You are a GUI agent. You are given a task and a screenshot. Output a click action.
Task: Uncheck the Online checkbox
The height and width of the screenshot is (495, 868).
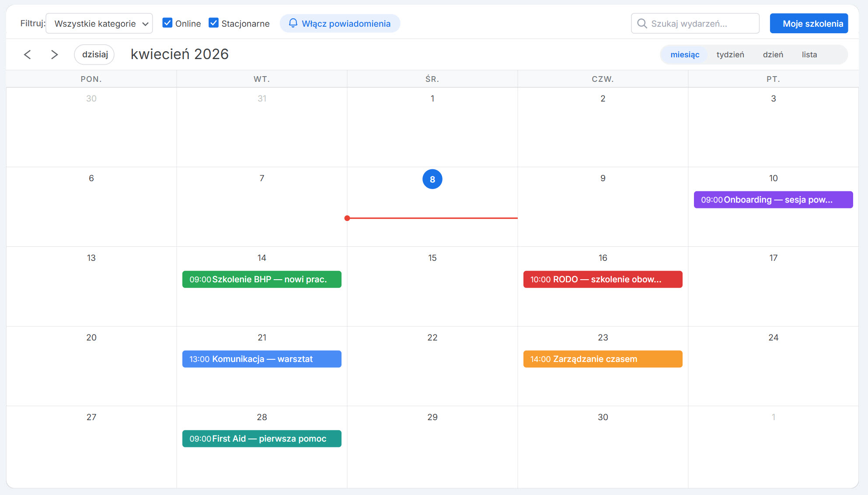point(167,23)
